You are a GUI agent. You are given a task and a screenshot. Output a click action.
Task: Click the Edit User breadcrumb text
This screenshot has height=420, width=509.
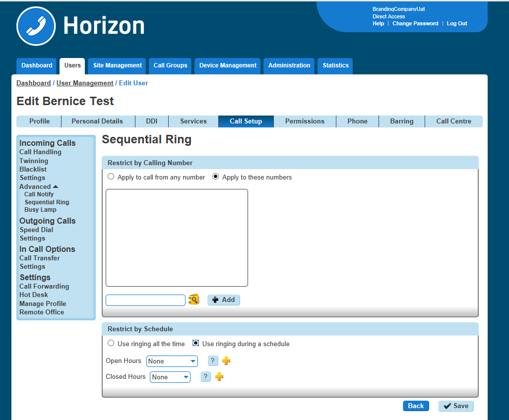point(133,83)
